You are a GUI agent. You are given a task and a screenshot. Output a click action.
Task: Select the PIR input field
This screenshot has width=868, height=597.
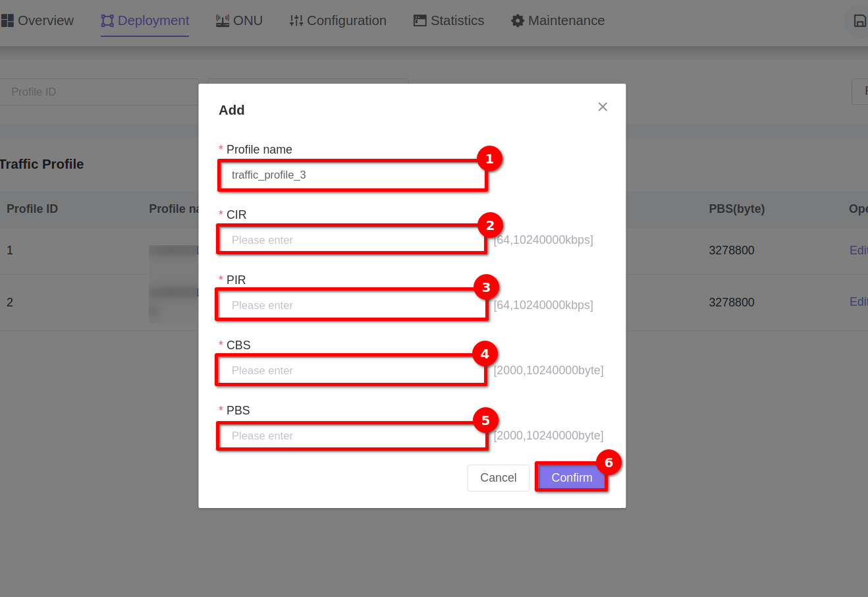click(352, 305)
